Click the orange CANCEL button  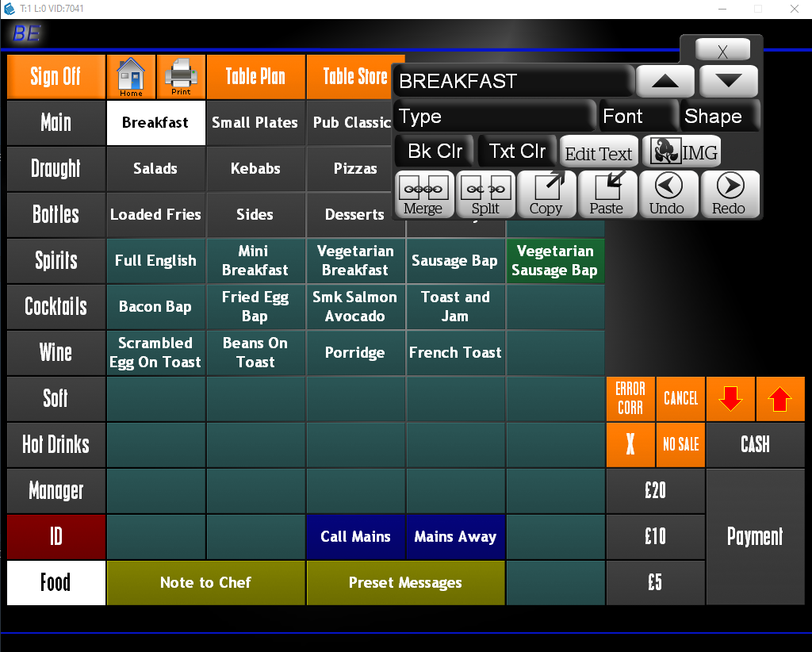(x=680, y=399)
